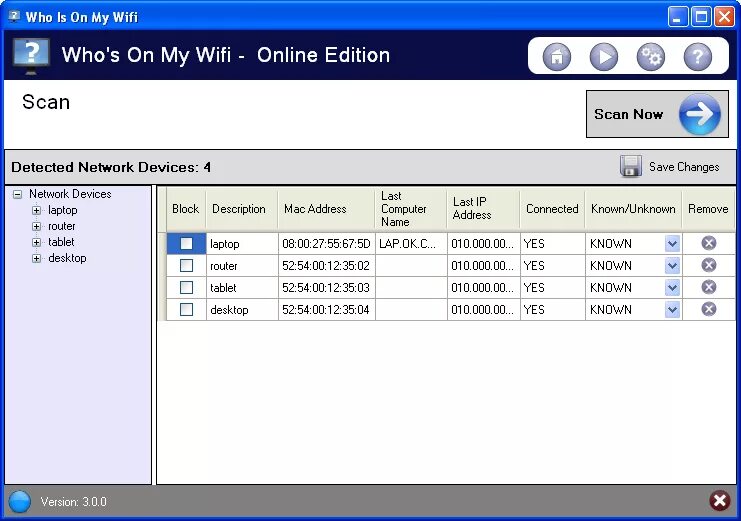The image size is (741, 521).
Task: Click the Description column header
Action: [242, 209]
